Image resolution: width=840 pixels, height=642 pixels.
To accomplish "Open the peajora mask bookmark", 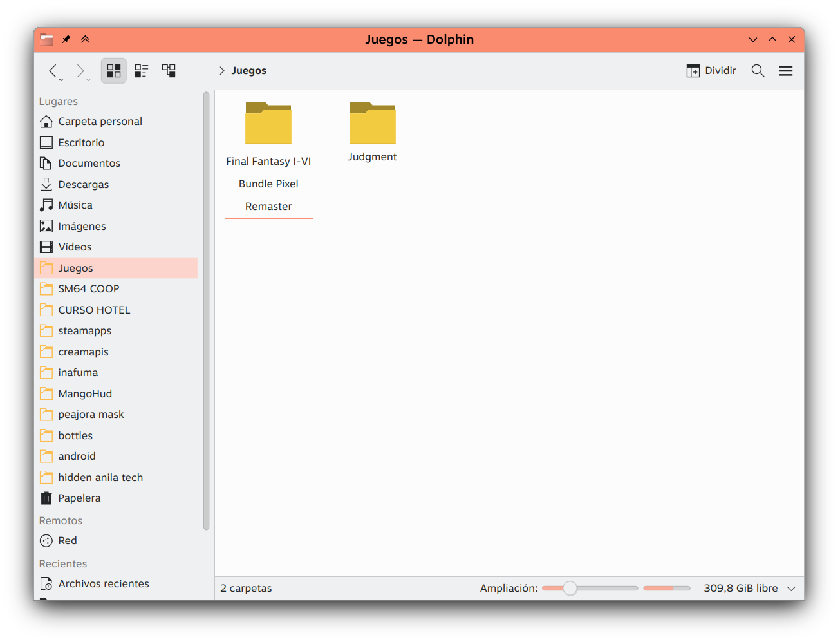I will (x=116, y=415).
